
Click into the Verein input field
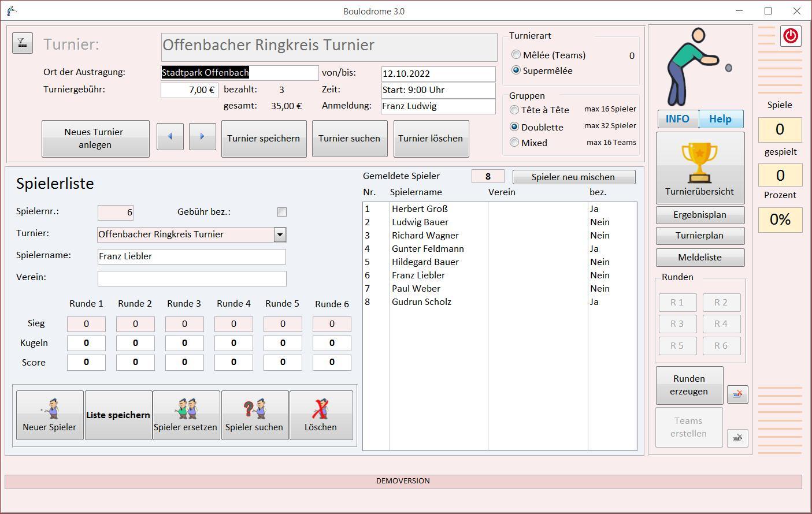192,278
